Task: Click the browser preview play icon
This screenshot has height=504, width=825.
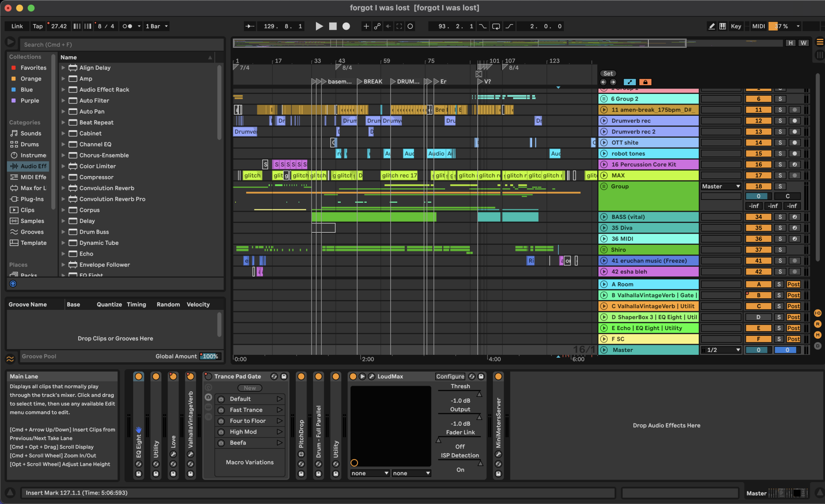Action: 10,42
